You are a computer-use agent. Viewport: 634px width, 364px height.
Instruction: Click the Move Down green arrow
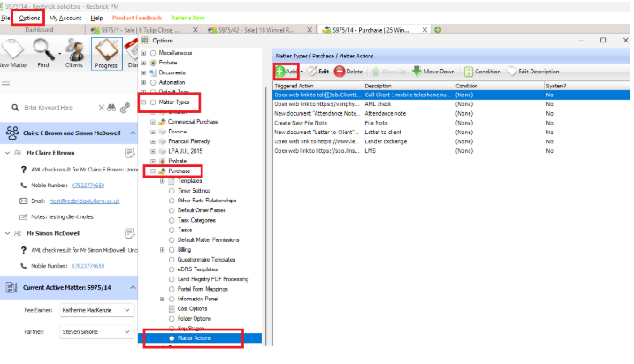[433, 72]
